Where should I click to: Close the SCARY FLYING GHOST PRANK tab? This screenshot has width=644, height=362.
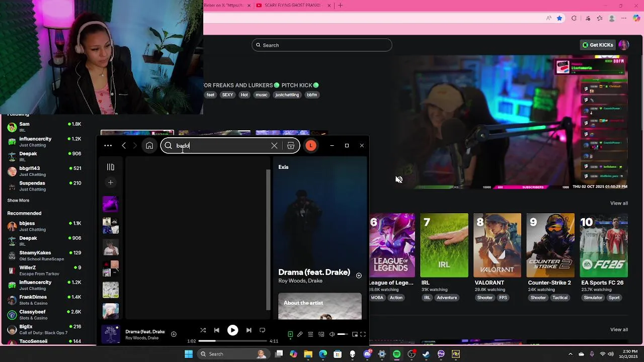point(330,6)
